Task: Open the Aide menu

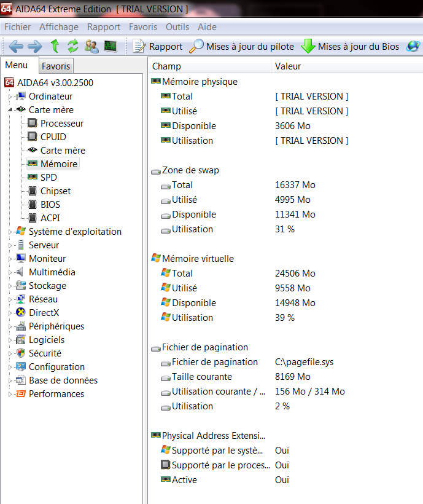Action: click(207, 27)
